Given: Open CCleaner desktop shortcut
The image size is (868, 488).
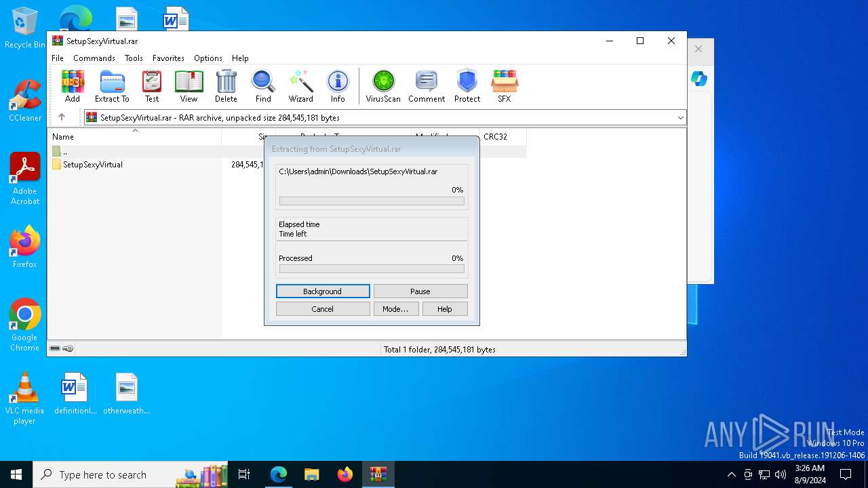Looking at the screenshot, I should click(x=24, y=100).
